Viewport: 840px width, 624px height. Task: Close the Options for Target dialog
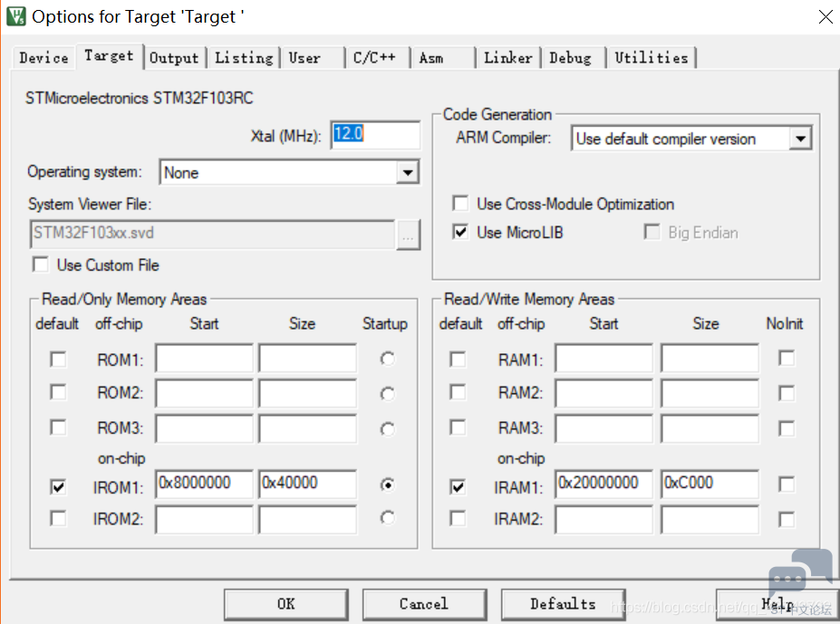point(826,16)
